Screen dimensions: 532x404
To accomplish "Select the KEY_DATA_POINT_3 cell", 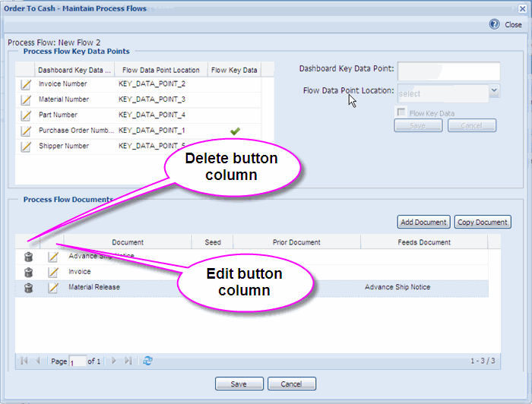I will 152,99.
